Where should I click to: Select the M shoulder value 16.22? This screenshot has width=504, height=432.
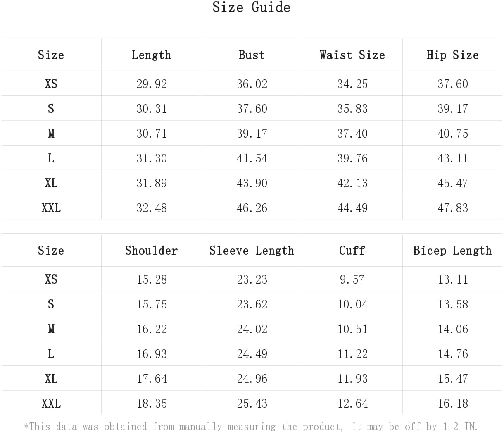point(152,329)
